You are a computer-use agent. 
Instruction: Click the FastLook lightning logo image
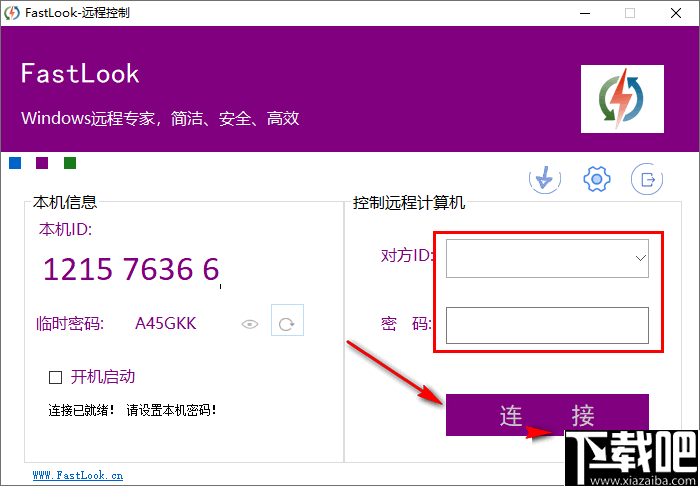(x=622, y=99)
